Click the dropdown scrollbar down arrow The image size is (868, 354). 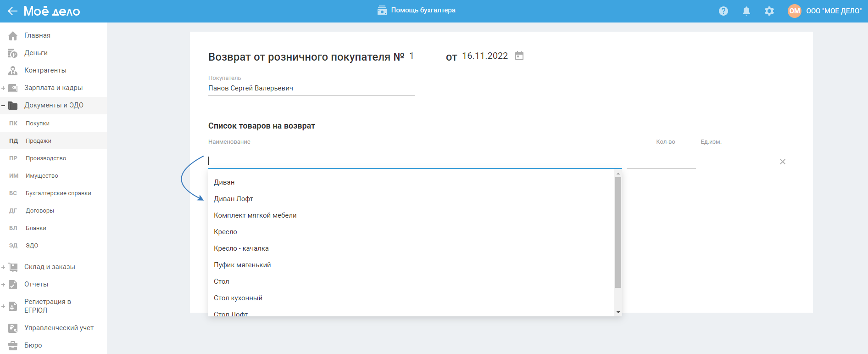click(618, 312)
